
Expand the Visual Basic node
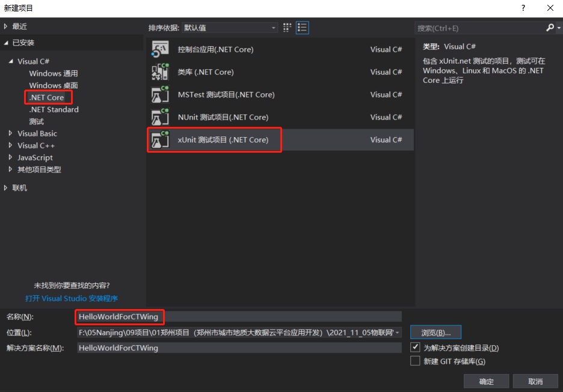tap(11, 133)
